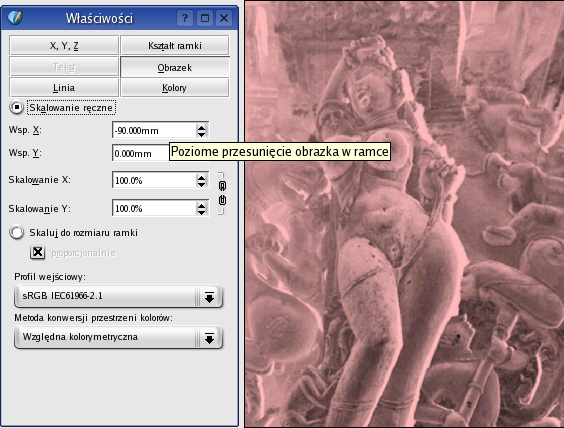This screenshot has width=564, height=428.
Task: Click the Skalowanie X field
Action: (x=154, y=180)
